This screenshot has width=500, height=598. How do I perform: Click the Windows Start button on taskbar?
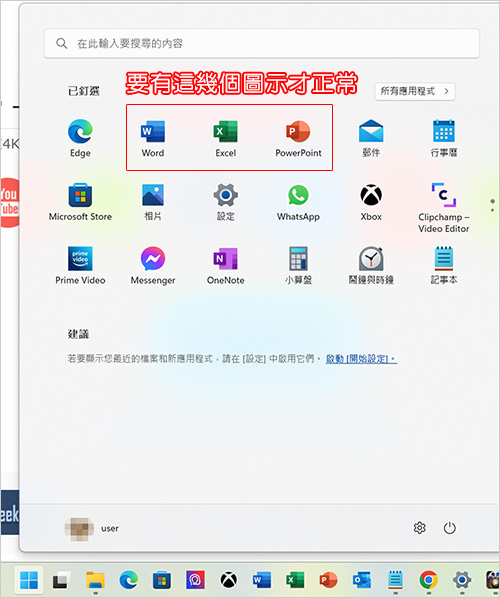pos(29,580)
